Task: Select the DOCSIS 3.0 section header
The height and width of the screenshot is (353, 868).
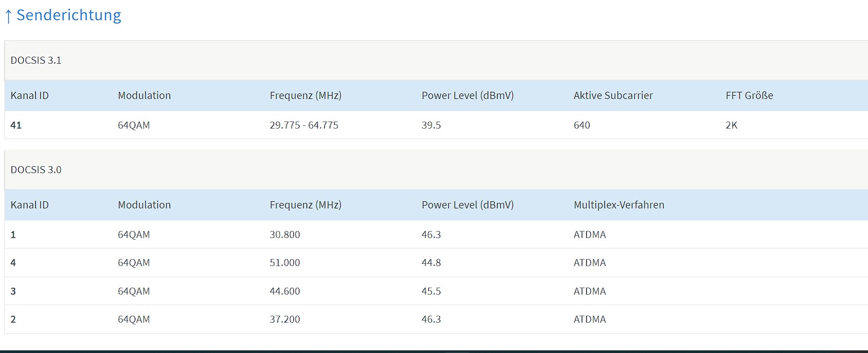Action: click(36, 170)
